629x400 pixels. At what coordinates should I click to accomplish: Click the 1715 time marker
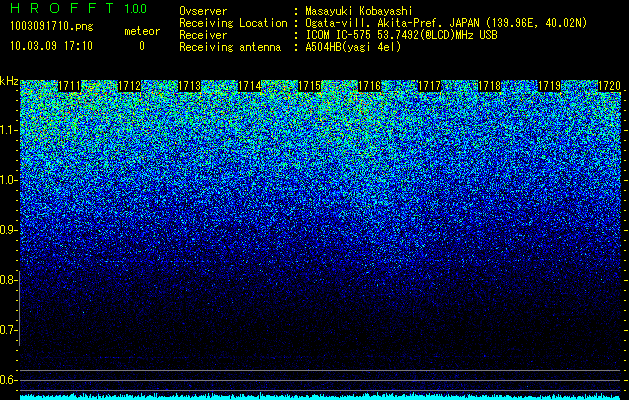pos(310,86)
